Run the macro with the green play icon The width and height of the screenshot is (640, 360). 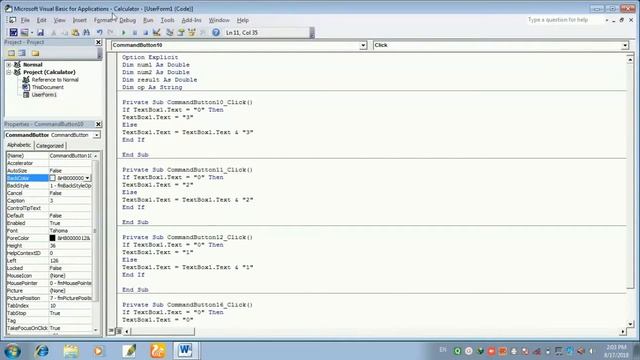click(x=123, y=32)
